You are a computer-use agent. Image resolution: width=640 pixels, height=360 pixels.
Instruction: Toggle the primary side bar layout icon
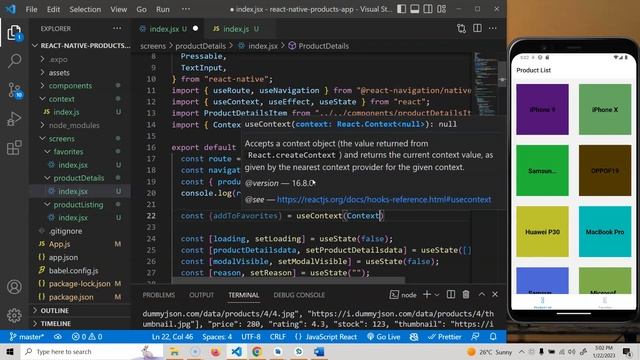tap(402, 9)
